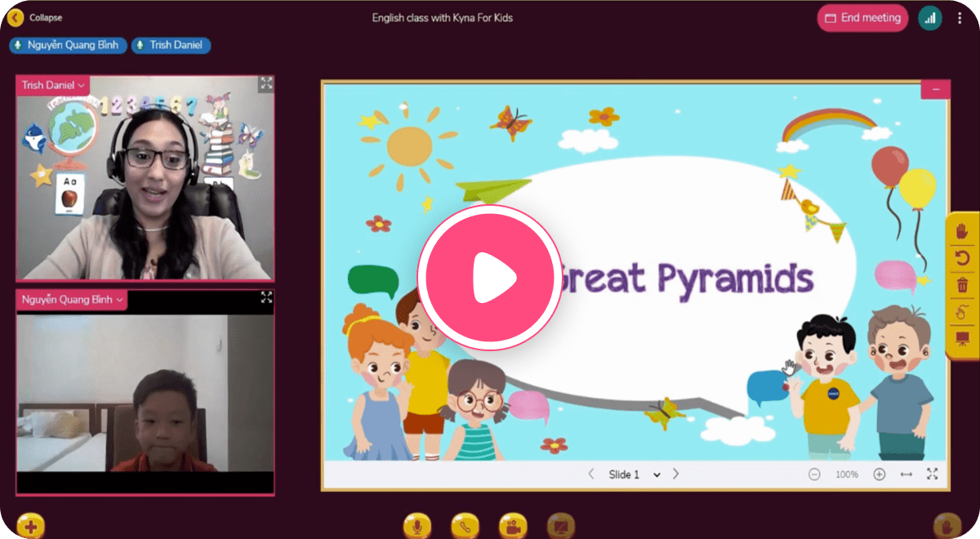Collapse the side panel using Collapse button
Screen dimensions: 980x539
[35, 17]
